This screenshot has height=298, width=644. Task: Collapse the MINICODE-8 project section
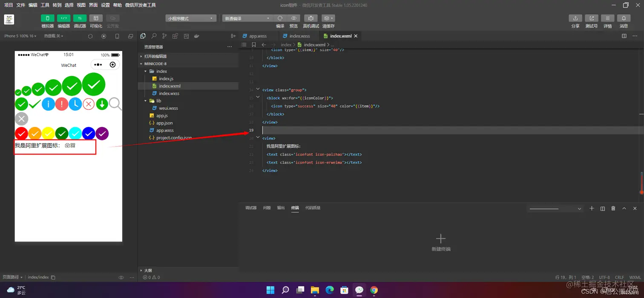(x=188, y=64)
